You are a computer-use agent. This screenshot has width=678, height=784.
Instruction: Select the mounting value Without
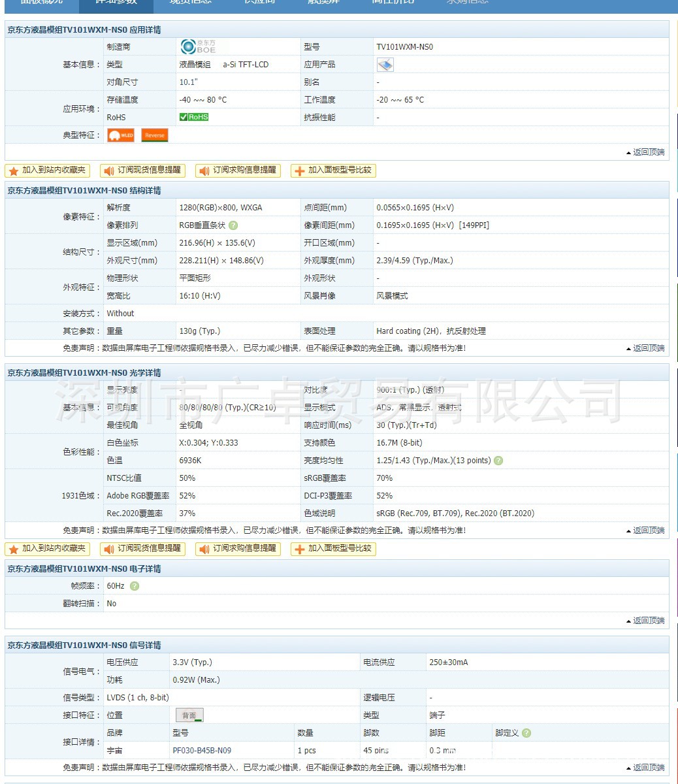[120, 314]
